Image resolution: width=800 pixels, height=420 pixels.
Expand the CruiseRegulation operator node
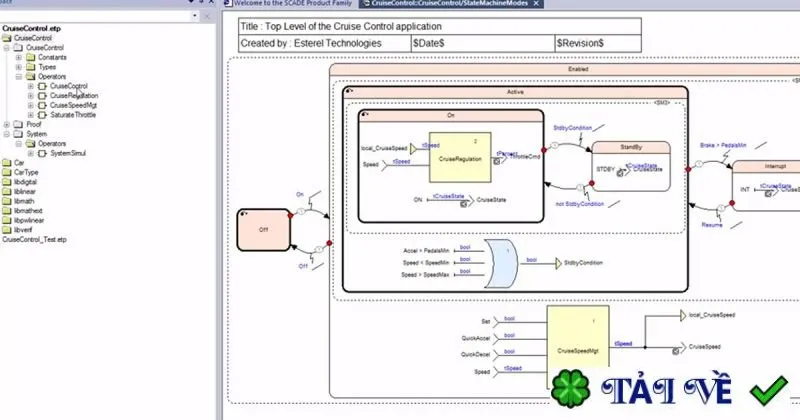click(x=31, y=96)
